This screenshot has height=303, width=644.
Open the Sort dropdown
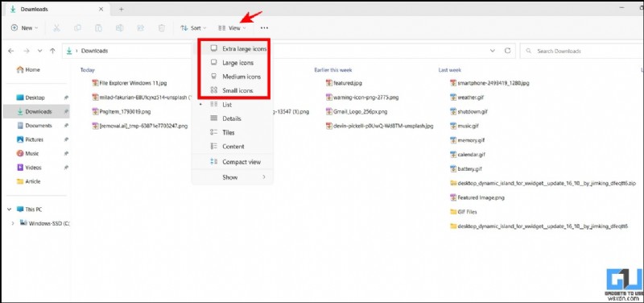(x=193, y=28)
